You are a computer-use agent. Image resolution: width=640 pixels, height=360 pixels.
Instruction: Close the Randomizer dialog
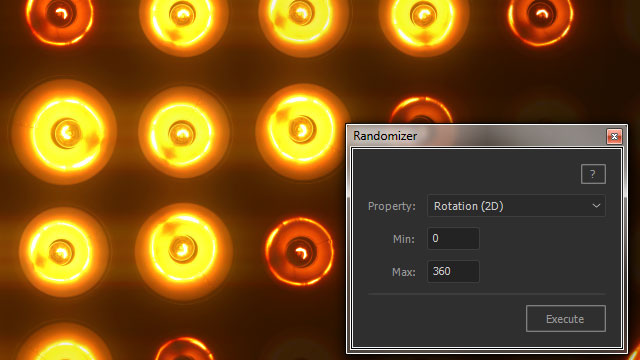pos(614,136)
